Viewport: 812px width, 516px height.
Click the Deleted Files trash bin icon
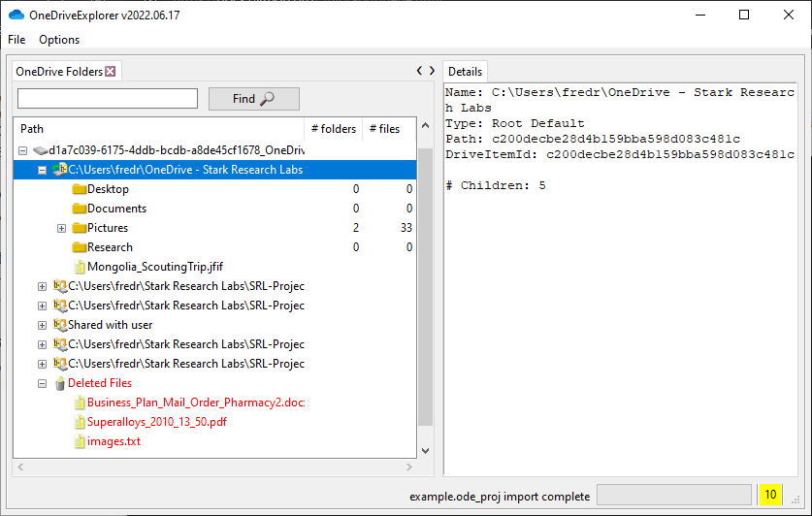(x=60, y=383)
